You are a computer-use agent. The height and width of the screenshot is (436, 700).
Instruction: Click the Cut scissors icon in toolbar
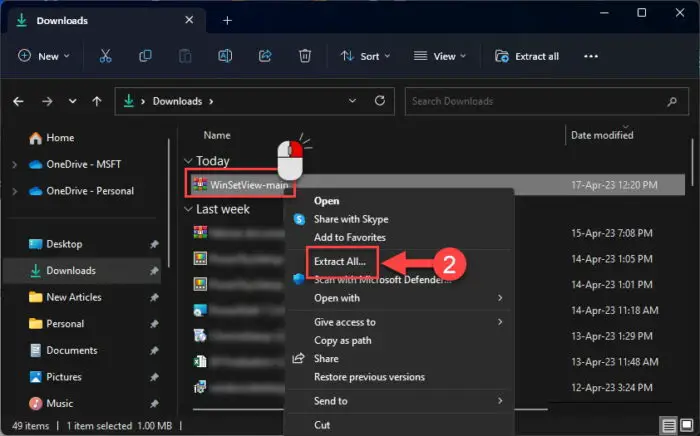tap(105, 56)
